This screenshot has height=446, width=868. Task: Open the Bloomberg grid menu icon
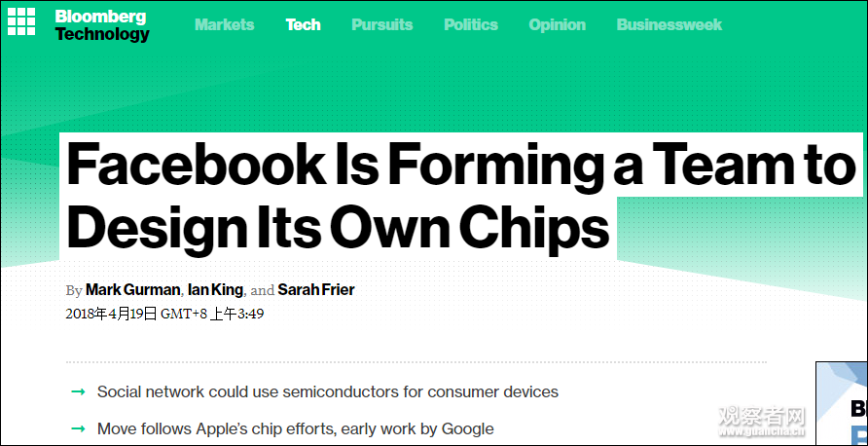click(21, 21)
